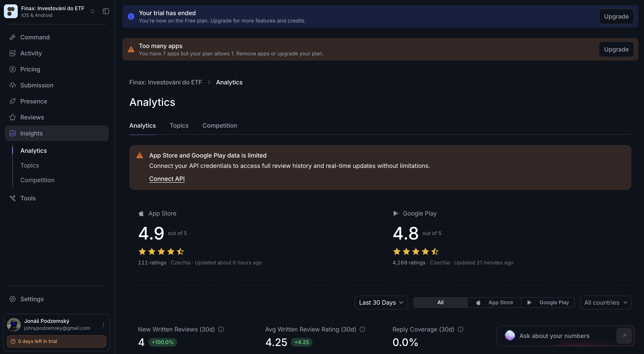Click the 111 ratings text
Screen dimensions: 644x354
click(152, 263)
